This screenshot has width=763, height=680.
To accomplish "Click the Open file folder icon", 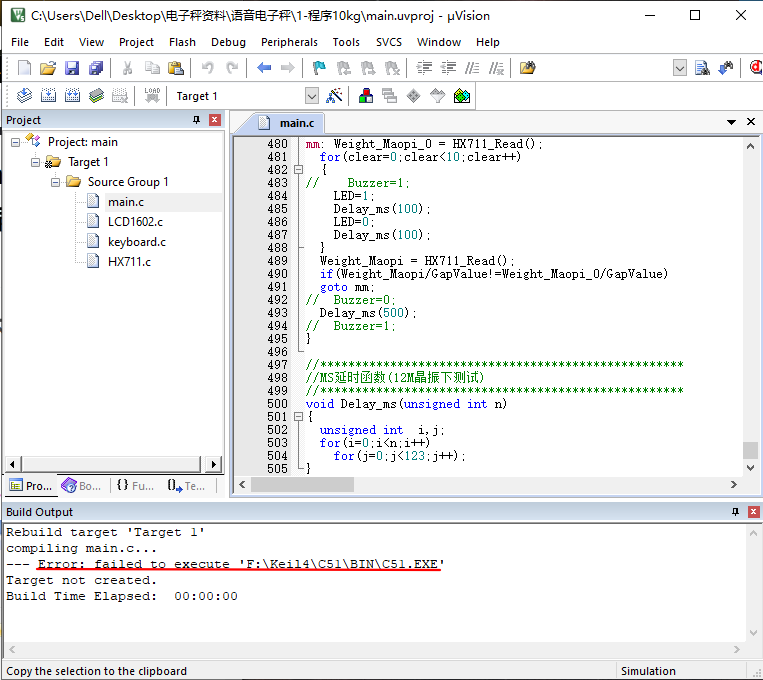I will (48, 68).
